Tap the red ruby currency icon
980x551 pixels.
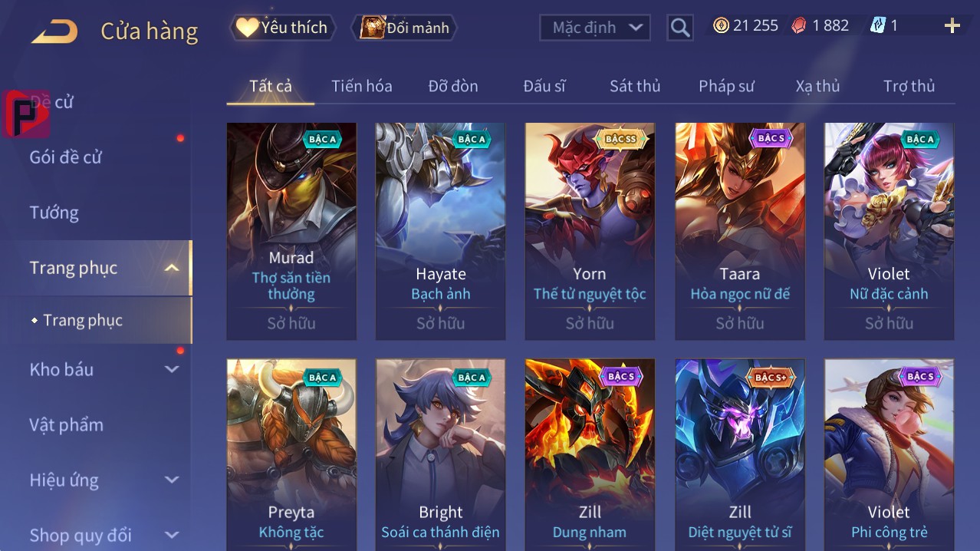pyautogui.click(x=799, y=25)
